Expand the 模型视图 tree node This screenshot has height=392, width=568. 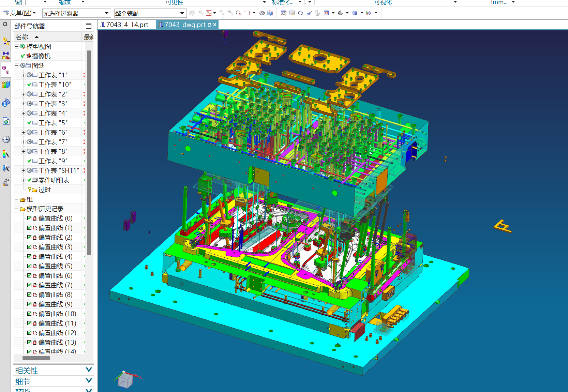[x=17, y=46]
